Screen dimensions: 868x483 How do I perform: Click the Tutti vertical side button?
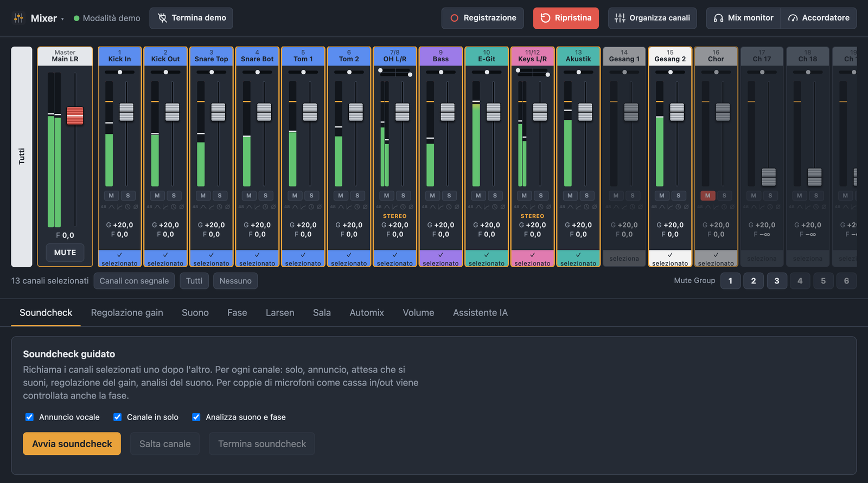22,157
